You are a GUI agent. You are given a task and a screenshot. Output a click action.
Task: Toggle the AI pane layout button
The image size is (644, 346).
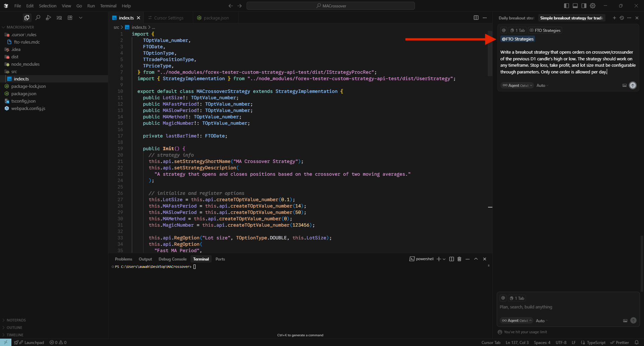584,6
